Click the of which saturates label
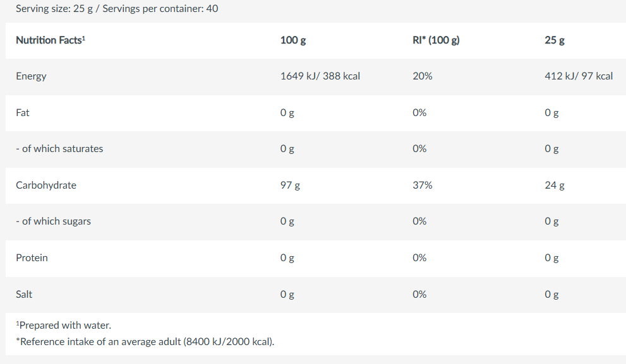This screenshot has width=626, height=364. coord(59,149)
